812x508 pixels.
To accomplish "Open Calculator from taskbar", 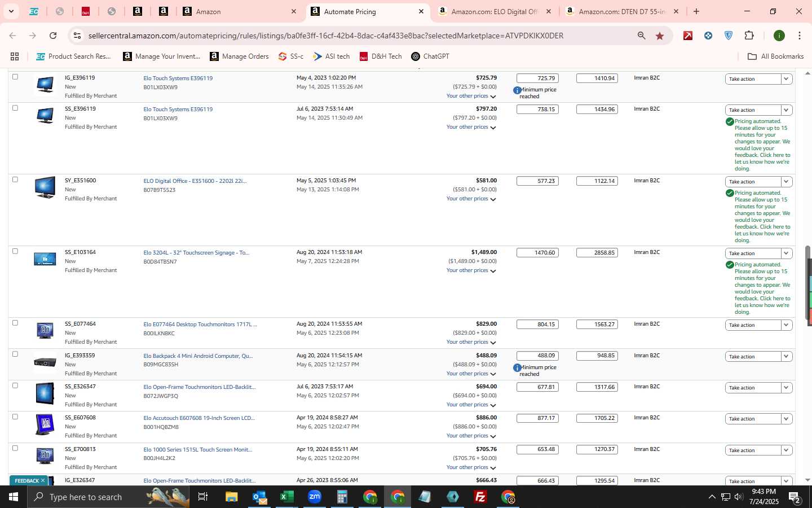I will tap(342, 497).
